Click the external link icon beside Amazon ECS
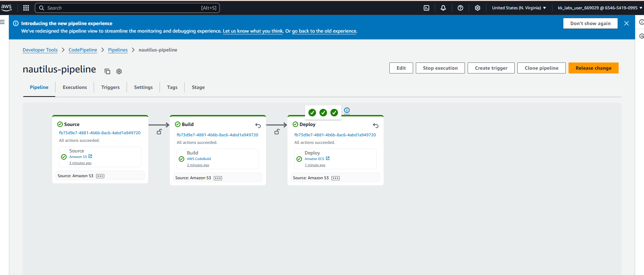644x275 pixels. coord(328,158)
